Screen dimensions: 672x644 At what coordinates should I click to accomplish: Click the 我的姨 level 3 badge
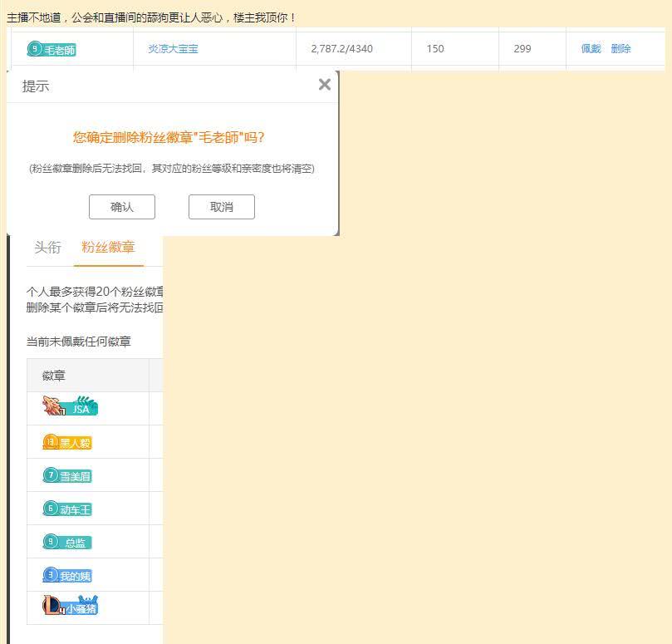coord(66,574)
